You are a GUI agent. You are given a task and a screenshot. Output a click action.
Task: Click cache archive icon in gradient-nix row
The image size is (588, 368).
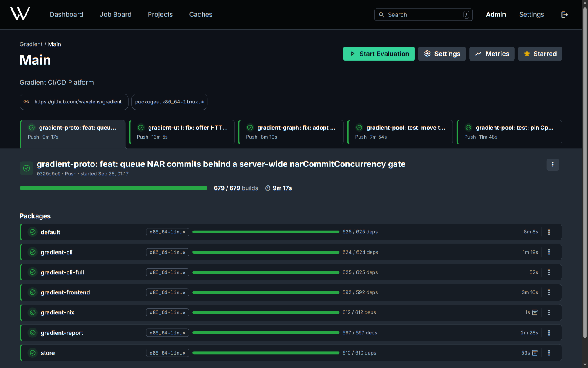pyautogui.click(x=535, y=312)
